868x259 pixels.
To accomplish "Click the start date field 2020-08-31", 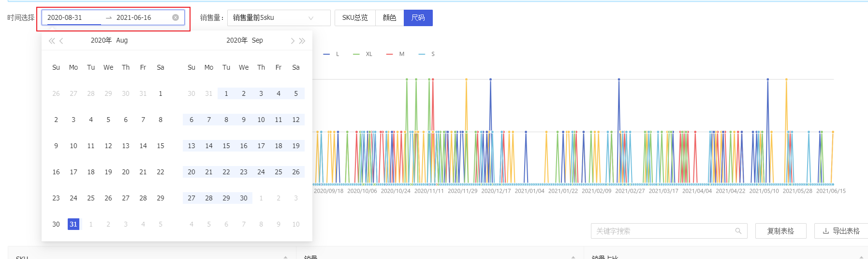I will [x=73, y=17].
